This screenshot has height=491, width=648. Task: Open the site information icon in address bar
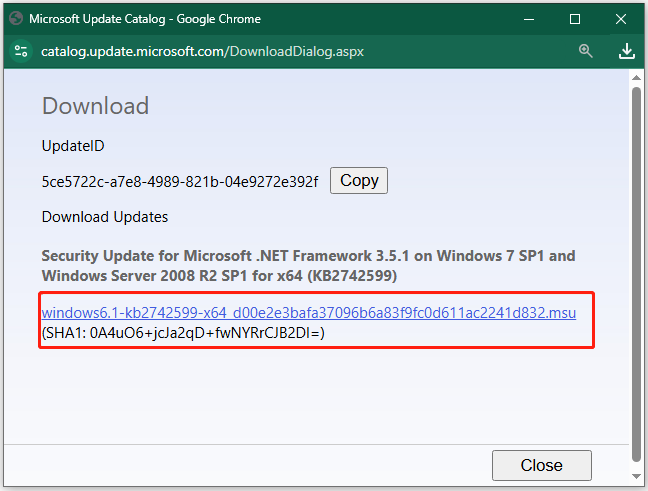(21, 51)
